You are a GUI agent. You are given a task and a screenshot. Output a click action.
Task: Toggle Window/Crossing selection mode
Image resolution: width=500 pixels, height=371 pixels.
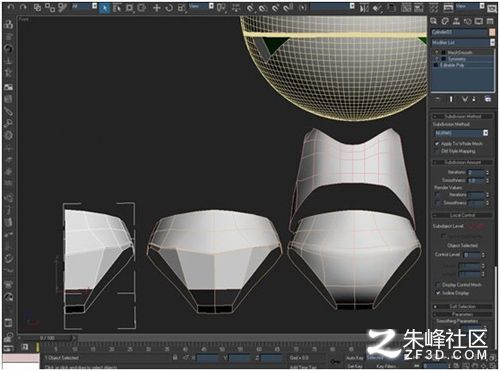click(142, 8)
